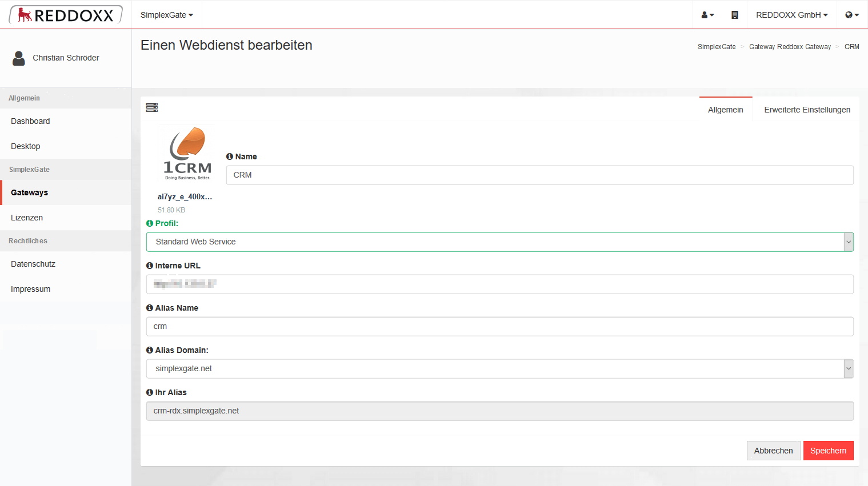Click the Ihr Alias readonly field

pos(500,411)
